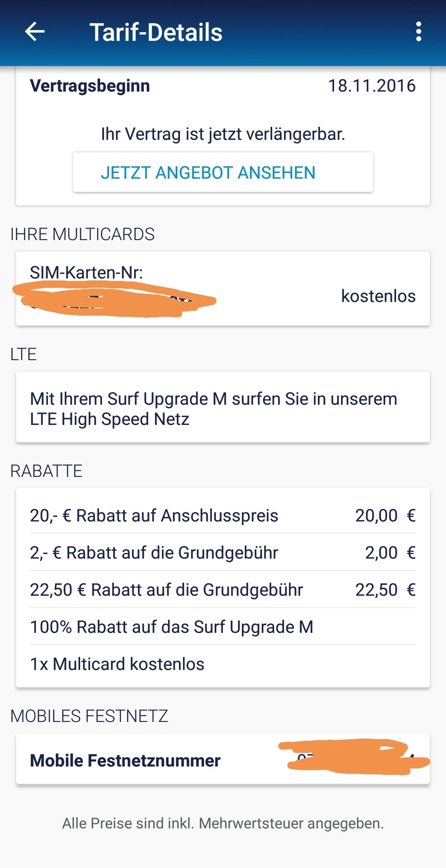The image size is (446, 868).
Task: Tap the Mehrwertsteuer price notice text
Action: tap(223, 823)
